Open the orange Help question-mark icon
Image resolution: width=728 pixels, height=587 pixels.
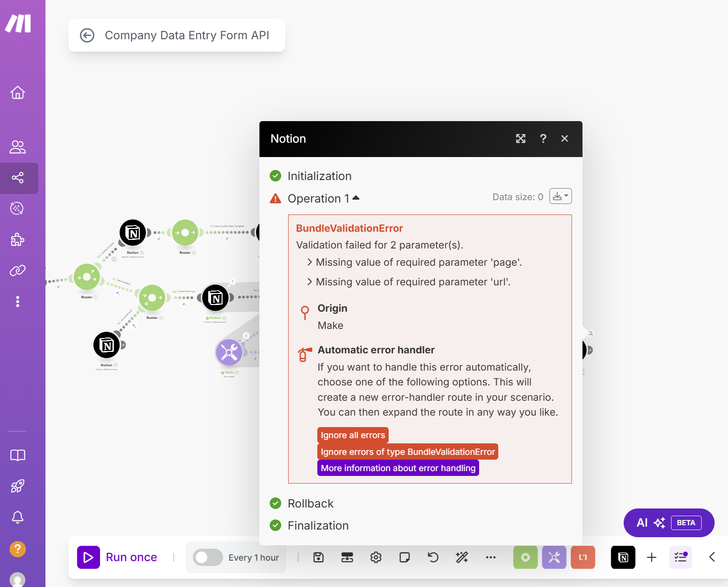pos(18,549)
